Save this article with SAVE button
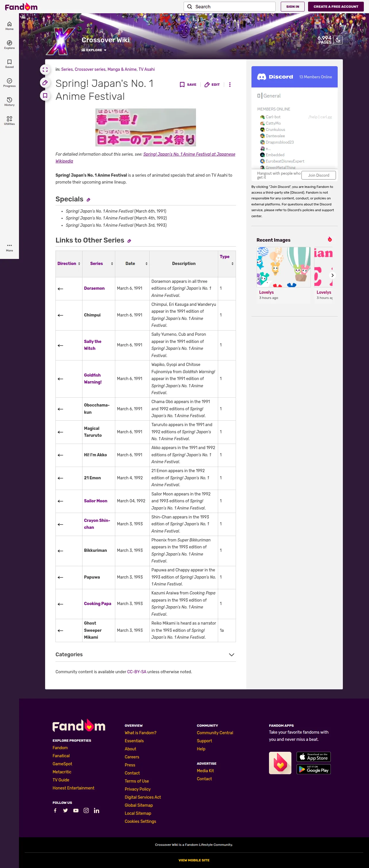 pyautogui.click(x=188, y=85)
